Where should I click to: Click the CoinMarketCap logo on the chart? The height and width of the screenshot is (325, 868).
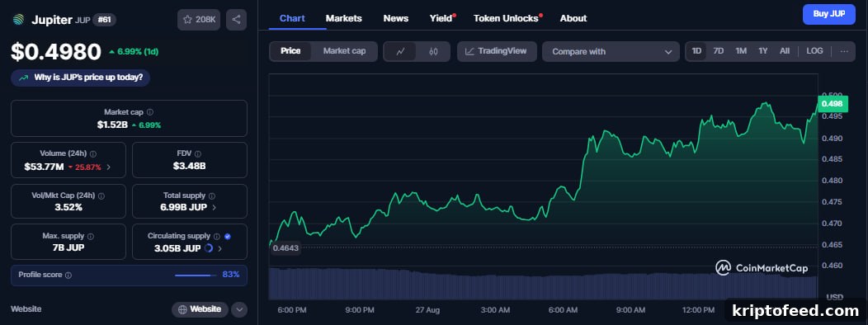(762, 268)
